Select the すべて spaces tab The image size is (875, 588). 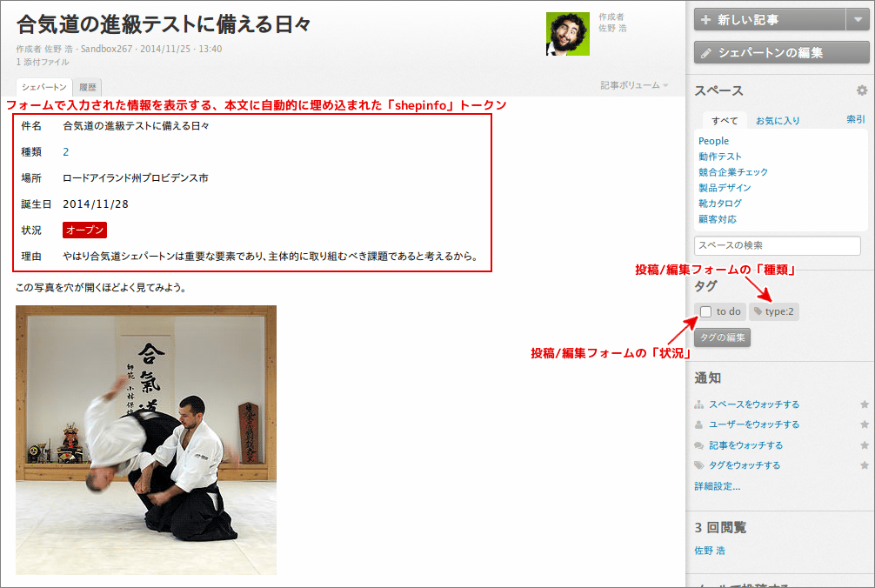pos(724,121)
